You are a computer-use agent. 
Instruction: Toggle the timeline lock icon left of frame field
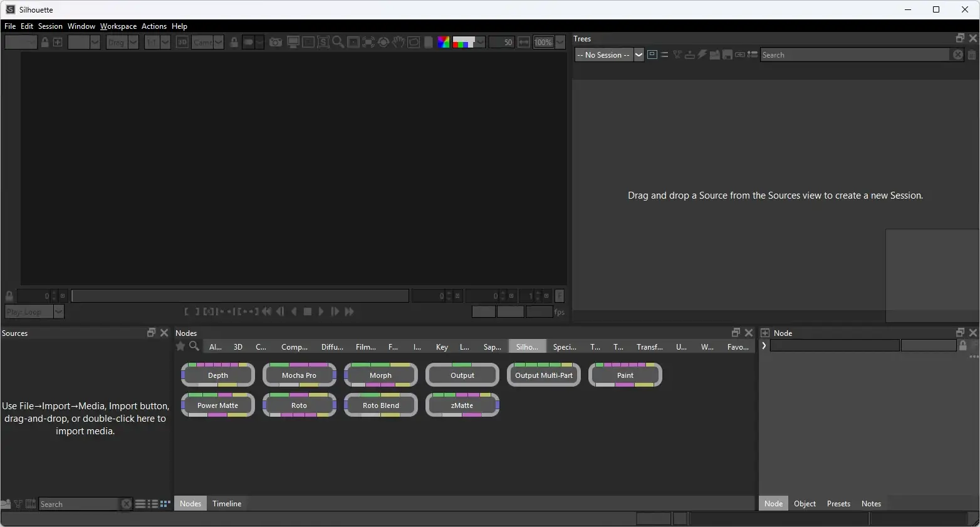(x=9, y=296)
